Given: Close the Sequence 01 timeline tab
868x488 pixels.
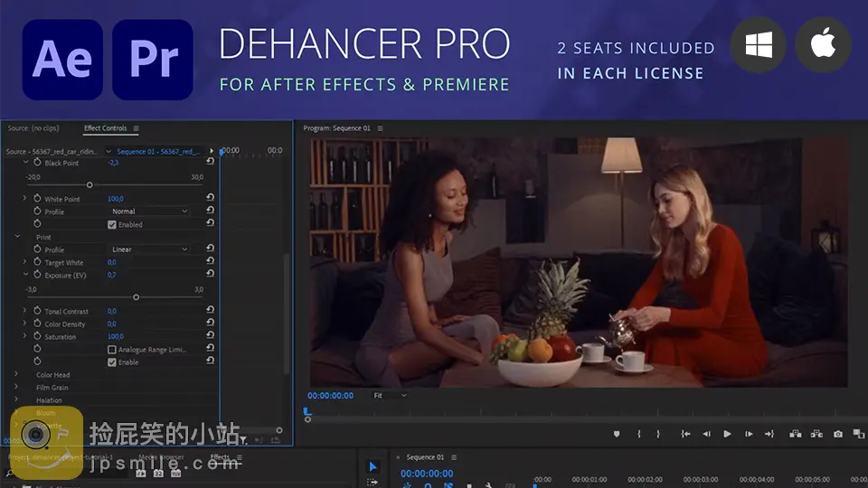Looking at the screenshot, I should point(398,457).
